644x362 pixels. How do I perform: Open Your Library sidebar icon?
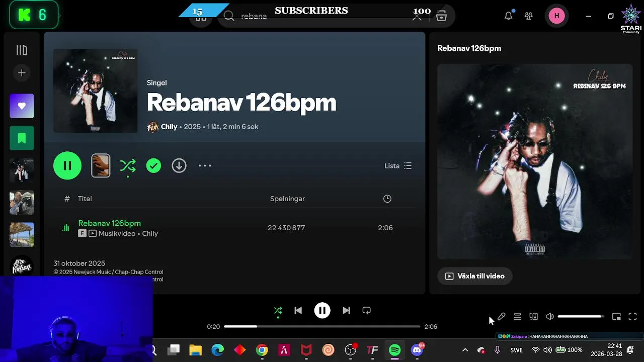tap(22, 50)
